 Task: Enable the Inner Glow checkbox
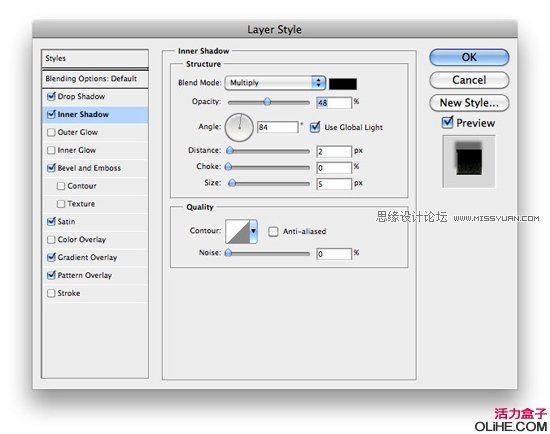[x=51, y=150]
